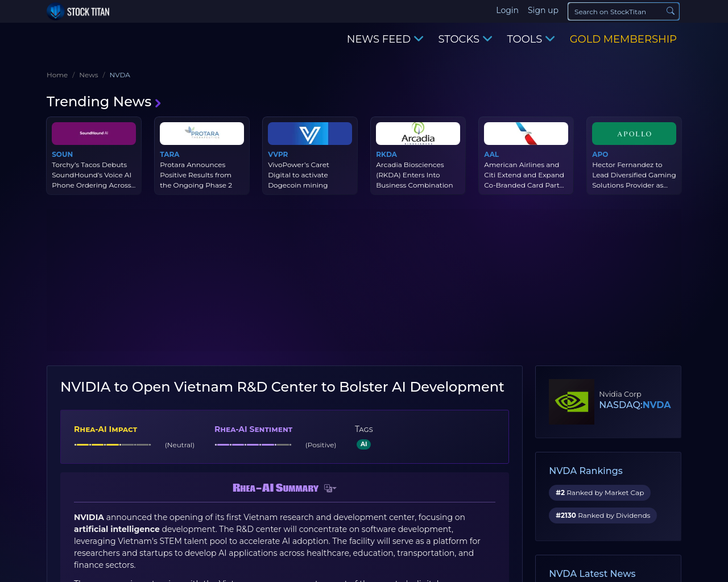The image size is (728, 582).
Task: Read Torchy's Tacos SoundHound headline
Action: point(94,175)
